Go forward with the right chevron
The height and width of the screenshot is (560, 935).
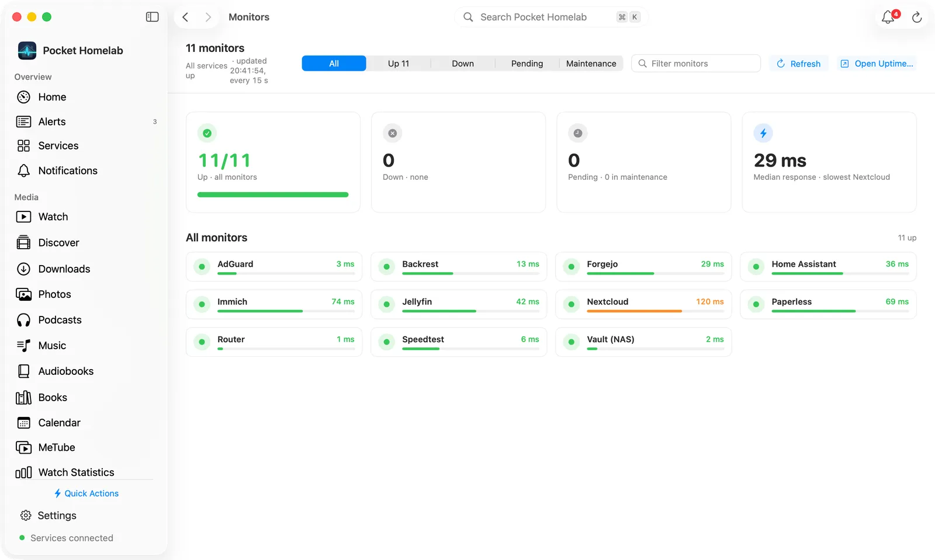(208, 17)
